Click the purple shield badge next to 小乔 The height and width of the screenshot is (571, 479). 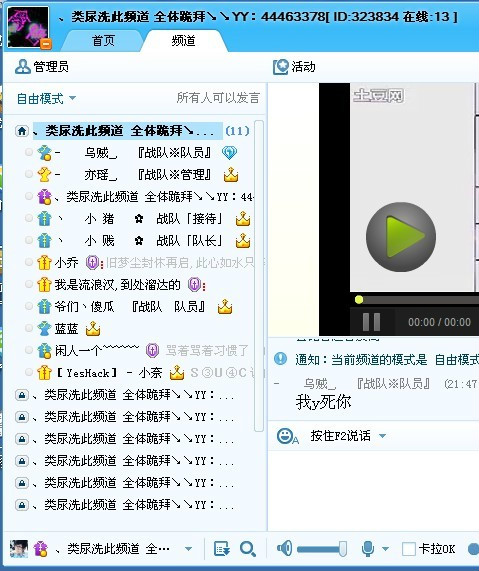(x=93, y=263)
